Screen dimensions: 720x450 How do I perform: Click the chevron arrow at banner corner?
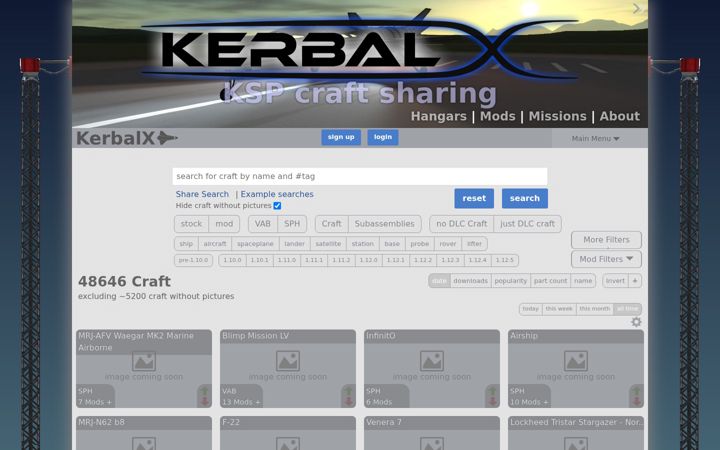(x=636, y=9)
